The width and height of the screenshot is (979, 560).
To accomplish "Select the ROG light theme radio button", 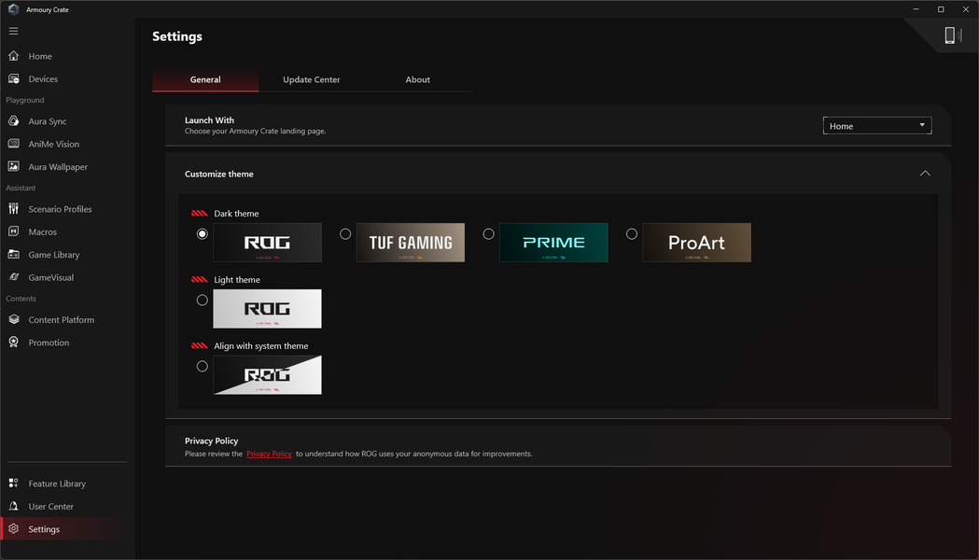I will [202, 301].
